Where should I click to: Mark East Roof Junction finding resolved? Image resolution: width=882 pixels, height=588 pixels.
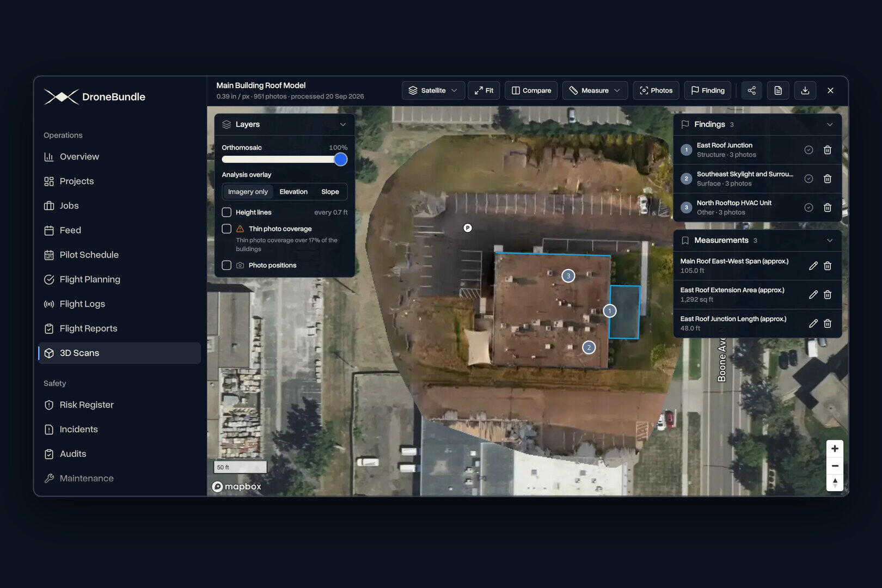808,150
